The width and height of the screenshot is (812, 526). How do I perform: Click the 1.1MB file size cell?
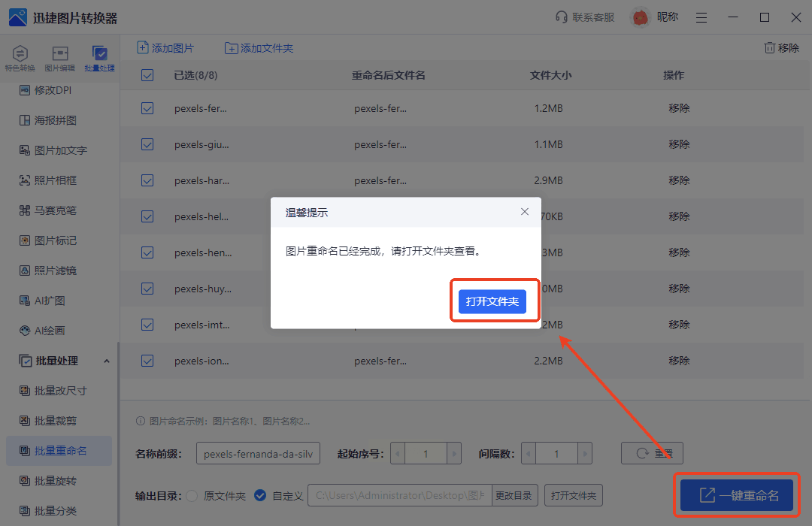point(548,144)
